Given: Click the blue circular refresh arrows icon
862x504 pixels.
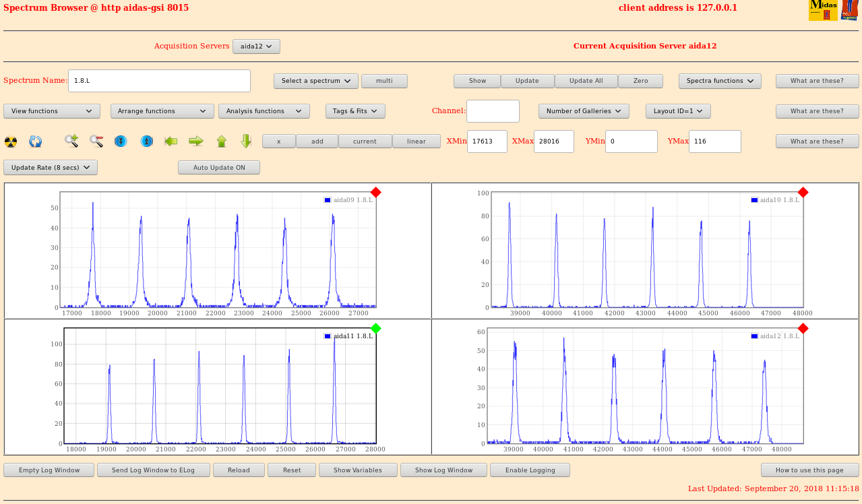Looking at the screenshot, I should [36, 141].
